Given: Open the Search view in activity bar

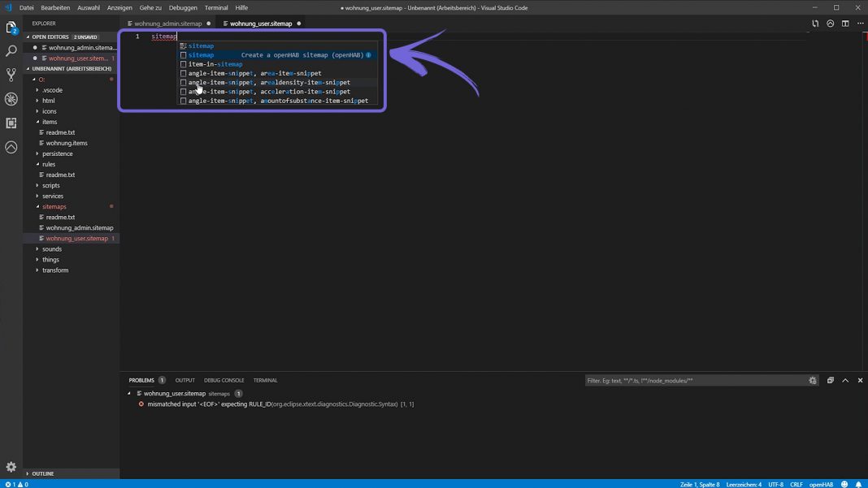Looking at the screenshot, I should pos(11,50).
